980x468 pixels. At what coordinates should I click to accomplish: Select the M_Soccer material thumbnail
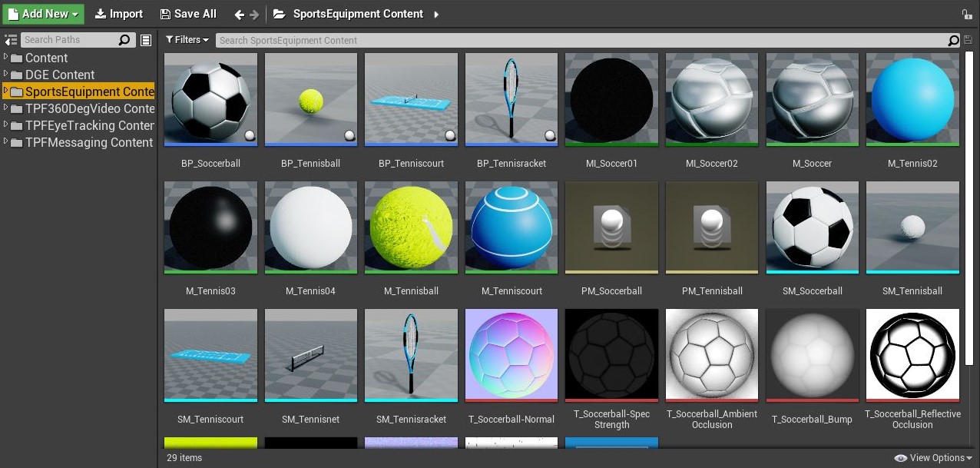813,99
